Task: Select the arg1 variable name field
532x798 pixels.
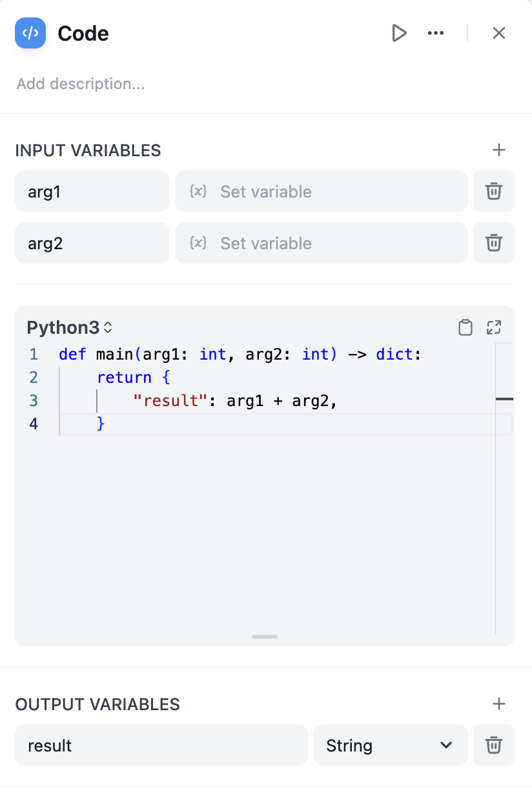Action: [x=92, y=191]
